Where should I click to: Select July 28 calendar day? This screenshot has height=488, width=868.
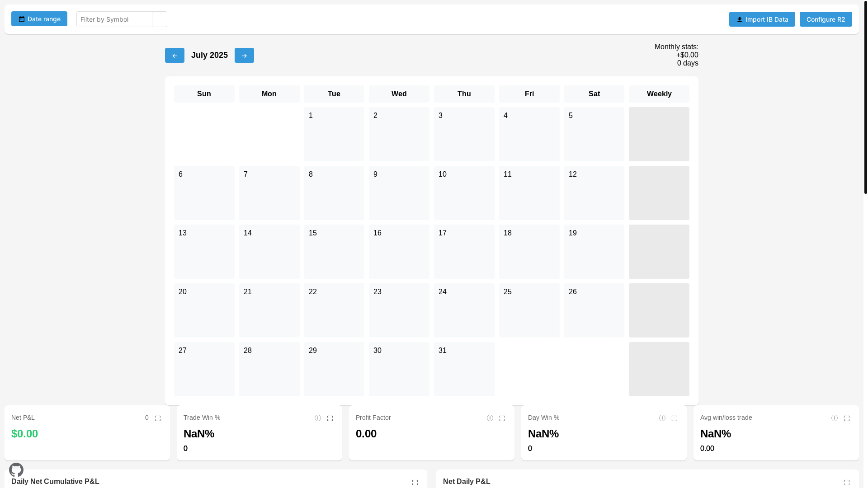tap(269, 369)
